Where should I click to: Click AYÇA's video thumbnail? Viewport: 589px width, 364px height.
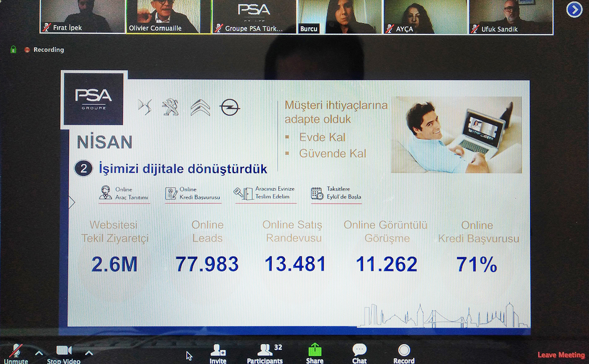[424, 16]
